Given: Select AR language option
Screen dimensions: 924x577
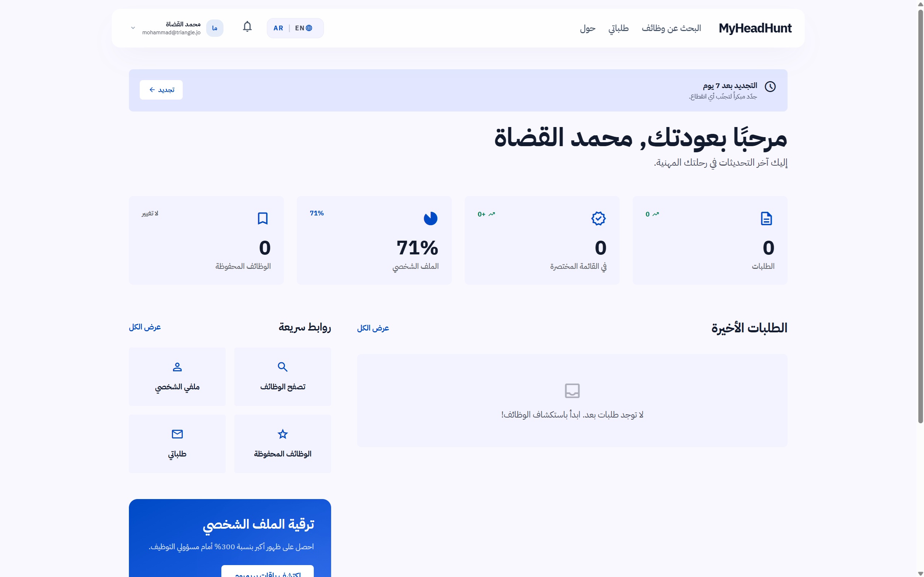Looking at the screenshot, I should [x=278, y=28].
